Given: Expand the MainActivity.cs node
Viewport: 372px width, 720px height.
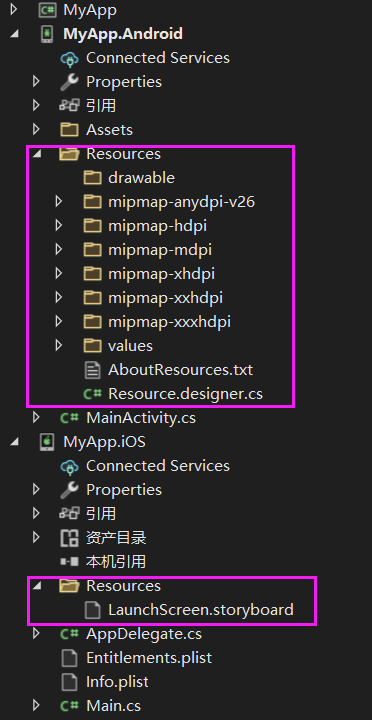Looking at the screenshot, I should coord(36,418).
